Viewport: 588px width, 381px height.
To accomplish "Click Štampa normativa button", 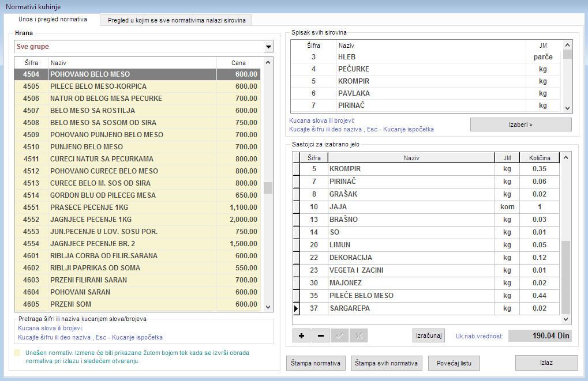I will tap(316, 363).
